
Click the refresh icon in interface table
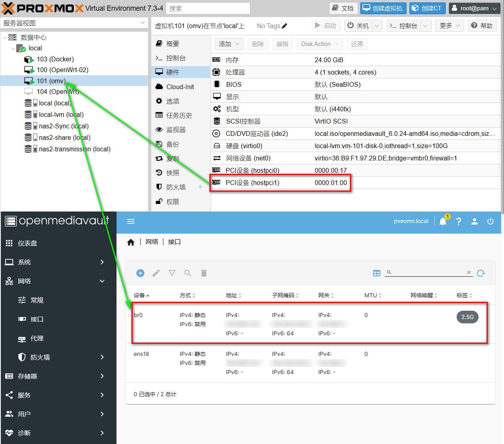481,273
